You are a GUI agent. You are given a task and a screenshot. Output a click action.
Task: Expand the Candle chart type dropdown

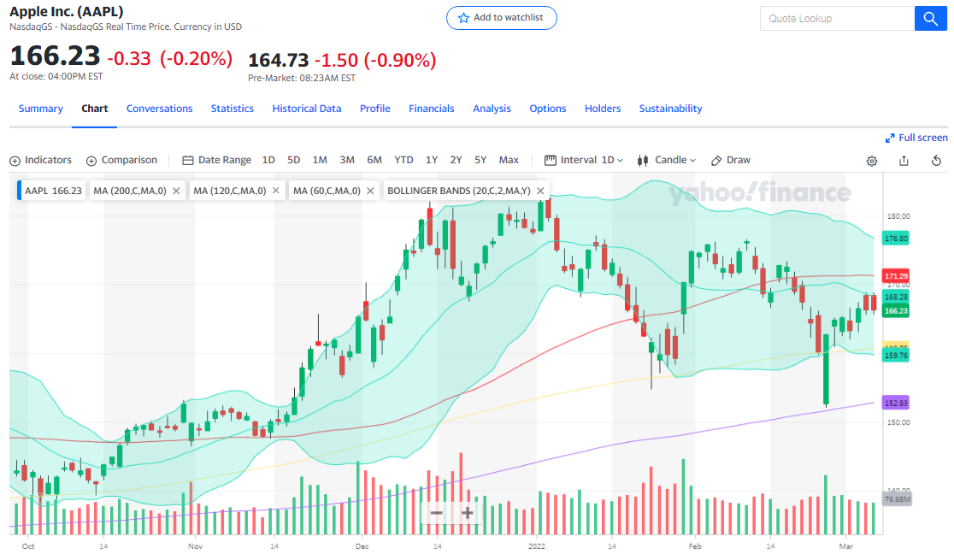[674, 160]
